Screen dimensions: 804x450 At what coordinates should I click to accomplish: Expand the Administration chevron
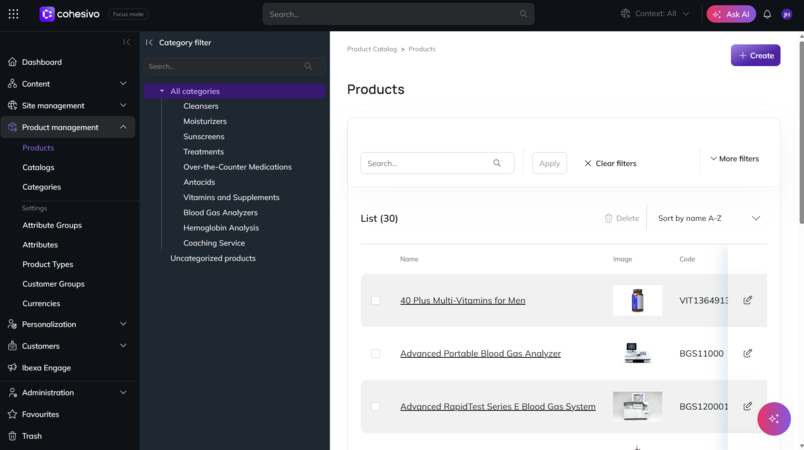tap(123, 393)
